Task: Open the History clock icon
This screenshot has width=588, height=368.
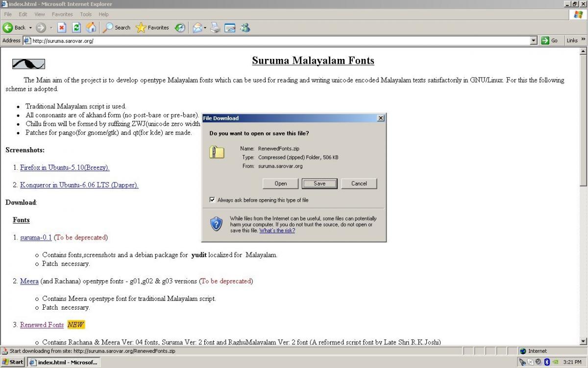Action: pos(180,27)
